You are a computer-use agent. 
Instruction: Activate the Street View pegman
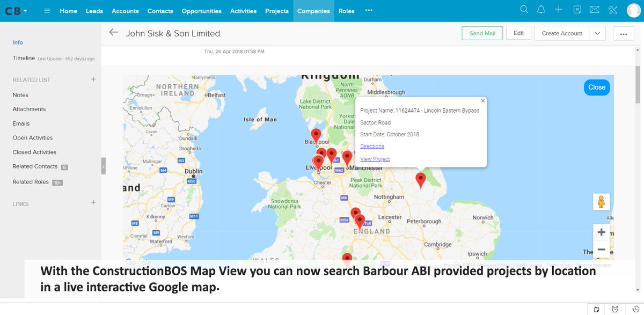tap(601, 202)
